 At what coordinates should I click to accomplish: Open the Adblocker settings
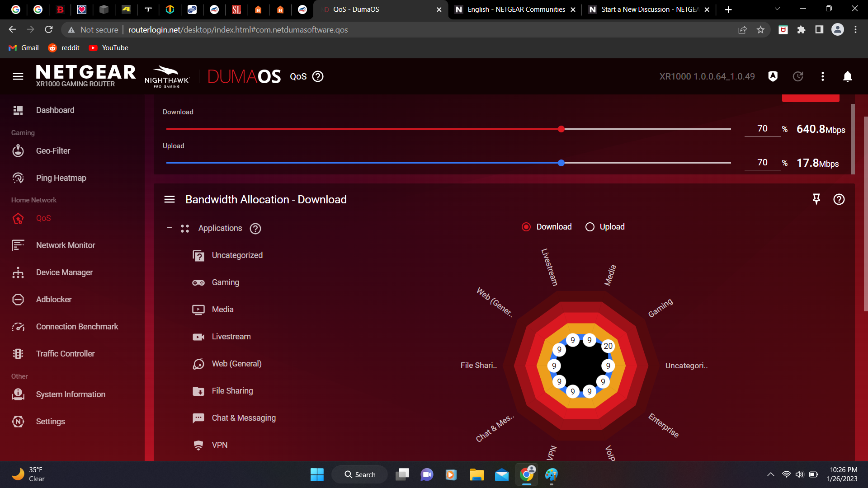pyautogui.click(x=54, y=299)
